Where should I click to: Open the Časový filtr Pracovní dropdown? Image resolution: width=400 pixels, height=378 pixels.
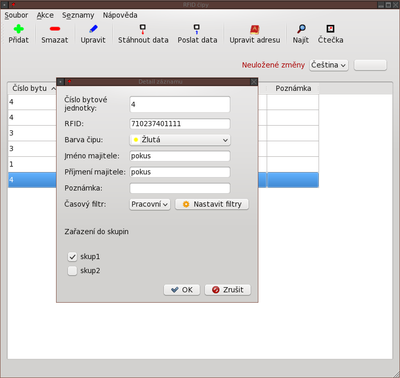(x=150, y=204)
